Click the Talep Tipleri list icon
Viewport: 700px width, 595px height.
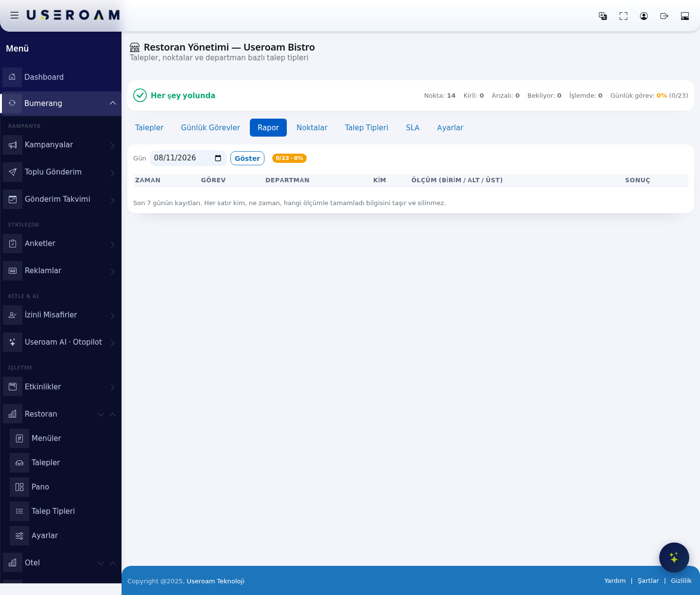point(19,511)
